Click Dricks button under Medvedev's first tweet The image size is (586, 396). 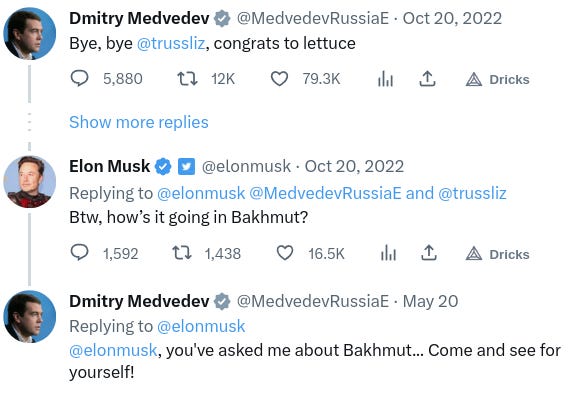point(497,79)
